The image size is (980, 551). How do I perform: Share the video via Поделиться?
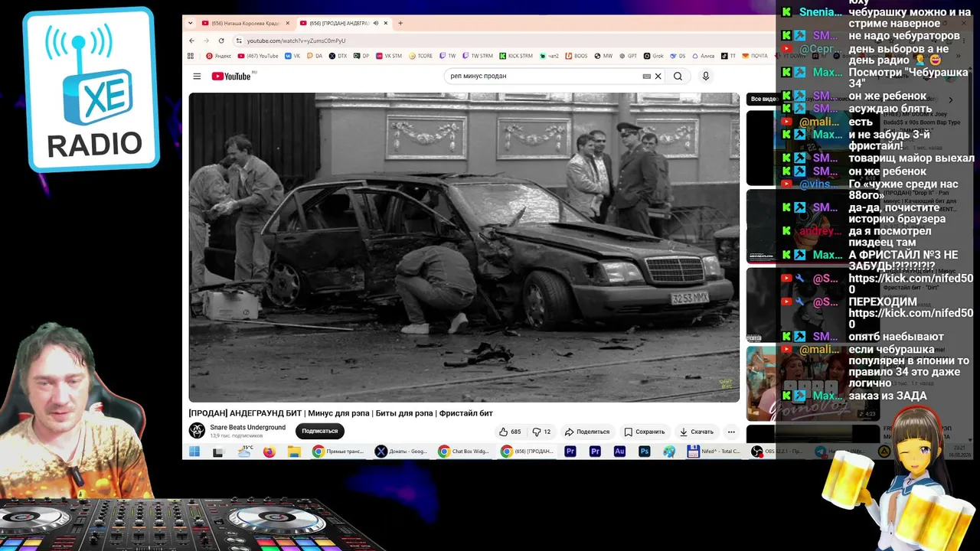587,432
